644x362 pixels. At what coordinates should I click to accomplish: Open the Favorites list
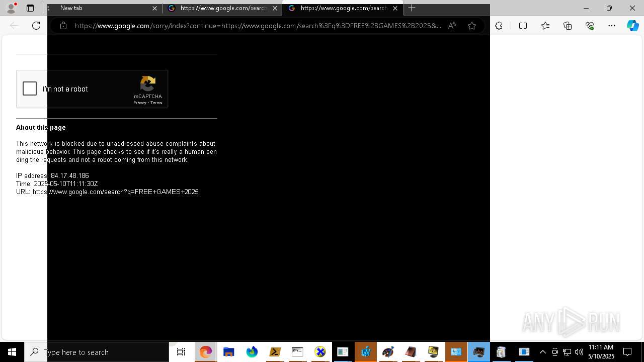click(545, 26)
